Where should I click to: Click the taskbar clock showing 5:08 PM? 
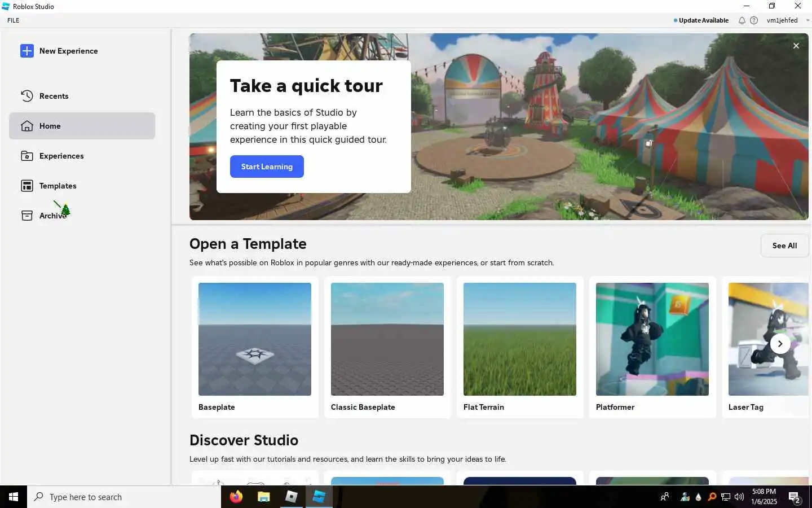pyautogui.click(x=764, y=497)
